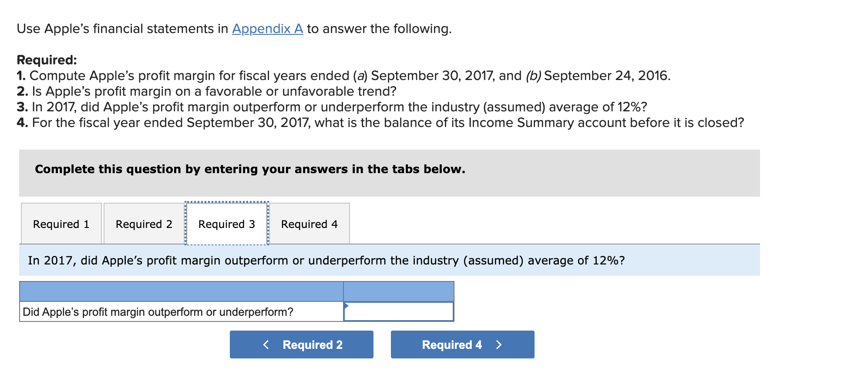The image size is (868, 388).
Task: Switch to the Required 1 tab
Action: pyautogui.click(x=61, y=224)
